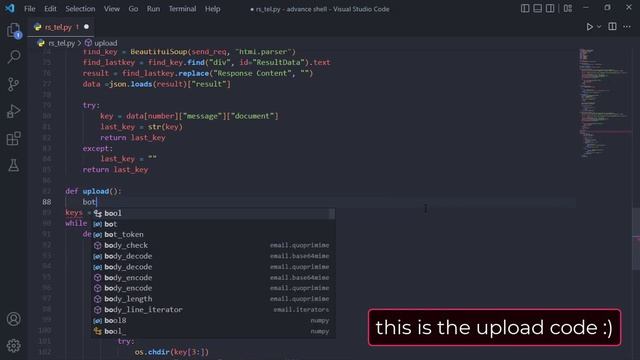Select the body_check suggestion

[x=212, y=245]
